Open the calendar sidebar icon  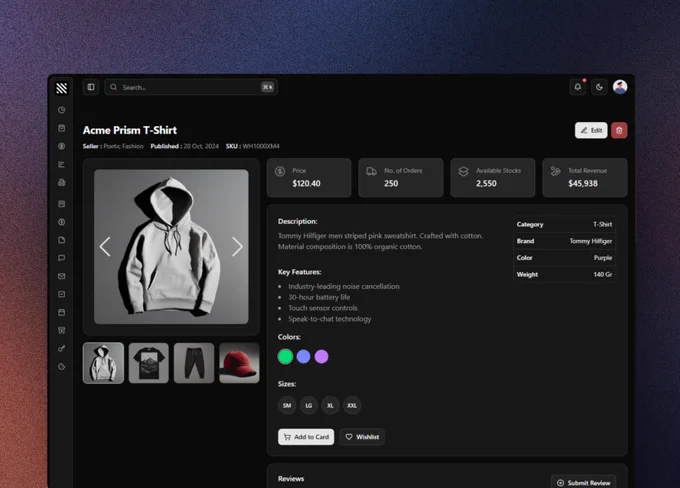coord(62,312)
